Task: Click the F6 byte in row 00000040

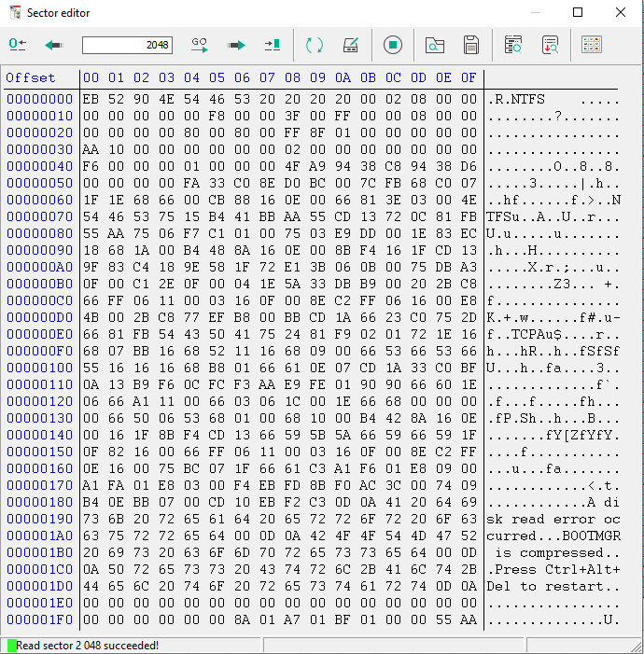Action: pos(91,166)
